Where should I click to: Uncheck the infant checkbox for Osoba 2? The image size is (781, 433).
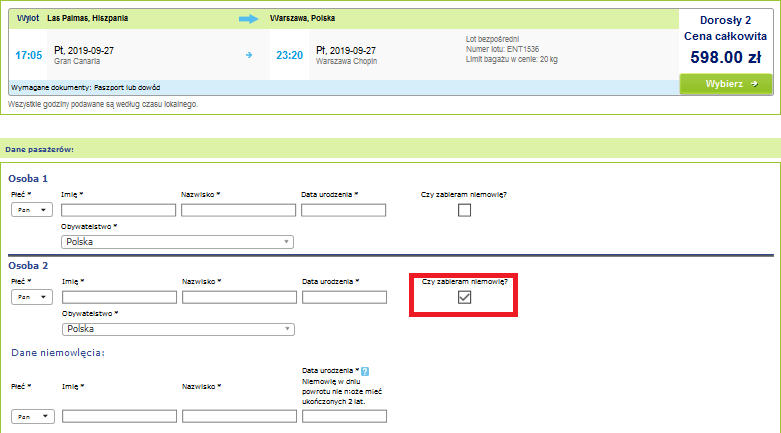point(464,297)
